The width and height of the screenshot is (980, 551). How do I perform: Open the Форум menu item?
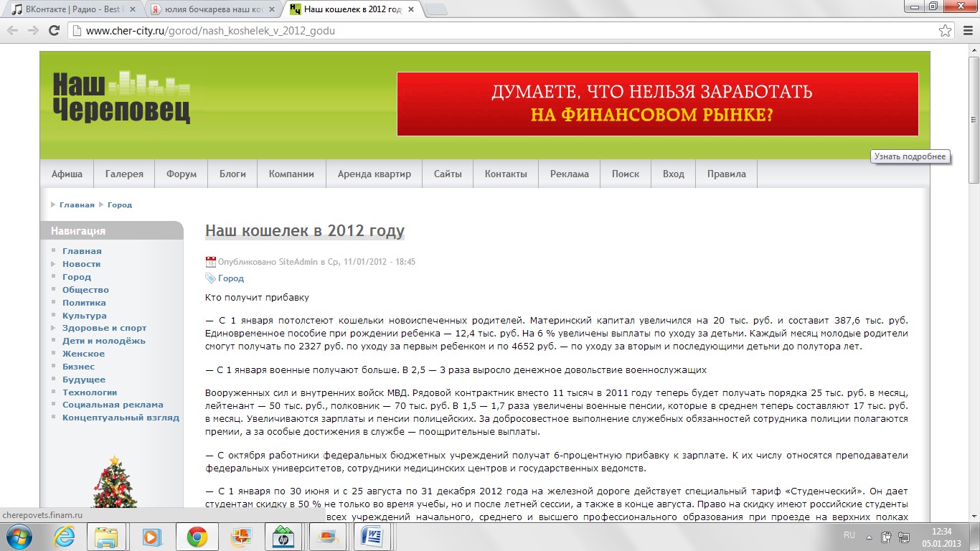click(x=182, y=174)
